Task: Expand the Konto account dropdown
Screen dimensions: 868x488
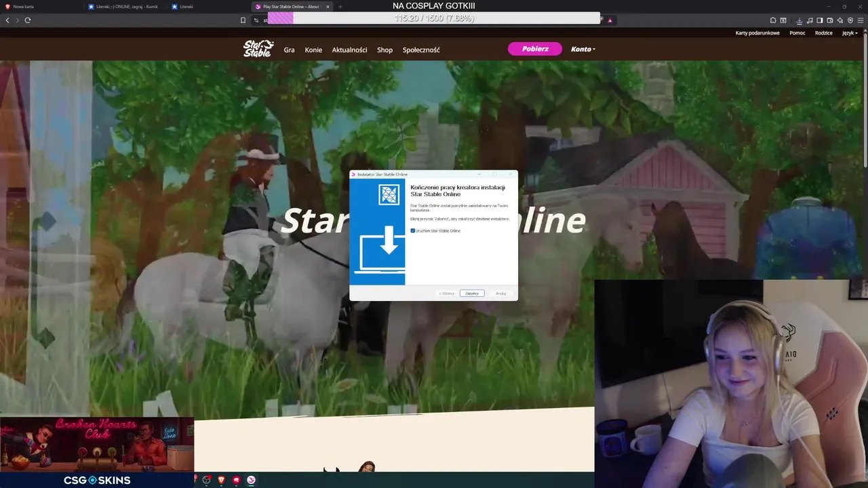Action: coord(583,49)
